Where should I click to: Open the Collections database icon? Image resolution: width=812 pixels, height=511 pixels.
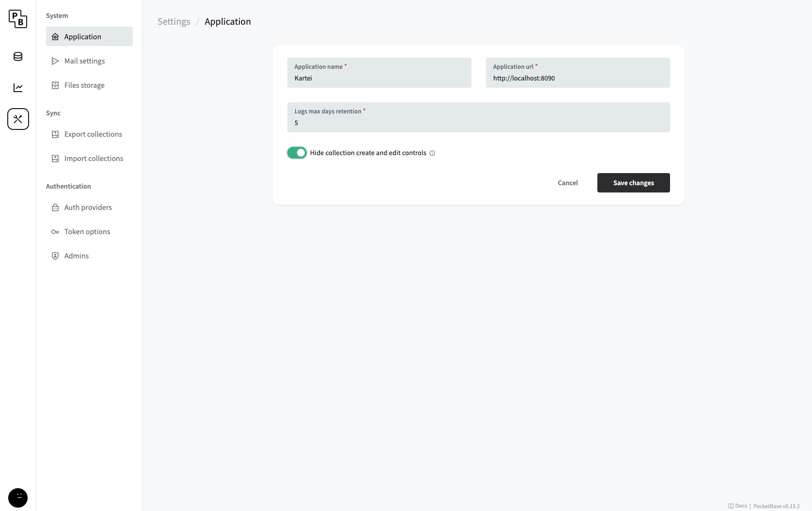18,57
